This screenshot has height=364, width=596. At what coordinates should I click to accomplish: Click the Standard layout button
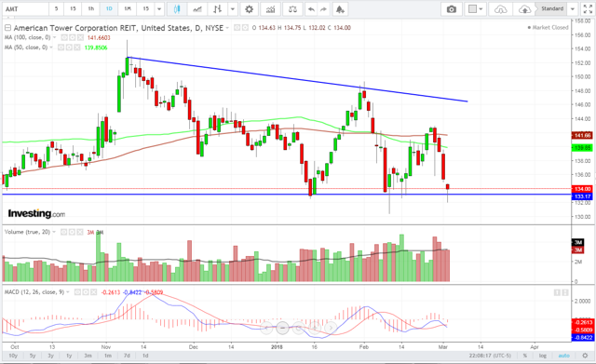[552, 8]
